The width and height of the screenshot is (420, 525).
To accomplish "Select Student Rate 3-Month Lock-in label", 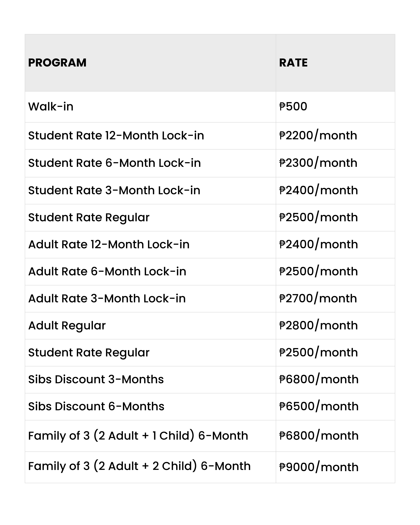I will [x=114, y=190].
